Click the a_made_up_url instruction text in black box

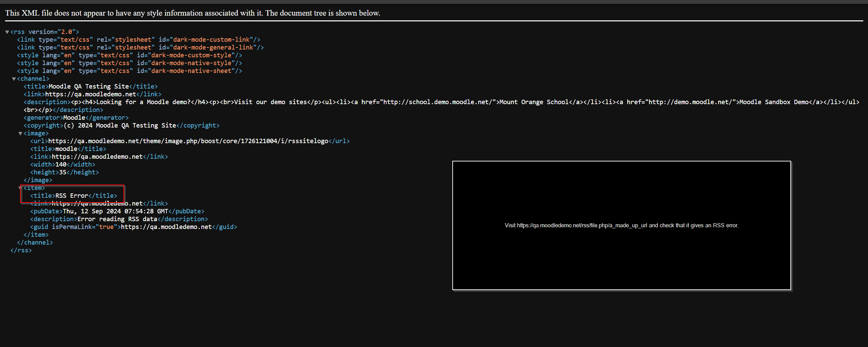coord(622,226)
